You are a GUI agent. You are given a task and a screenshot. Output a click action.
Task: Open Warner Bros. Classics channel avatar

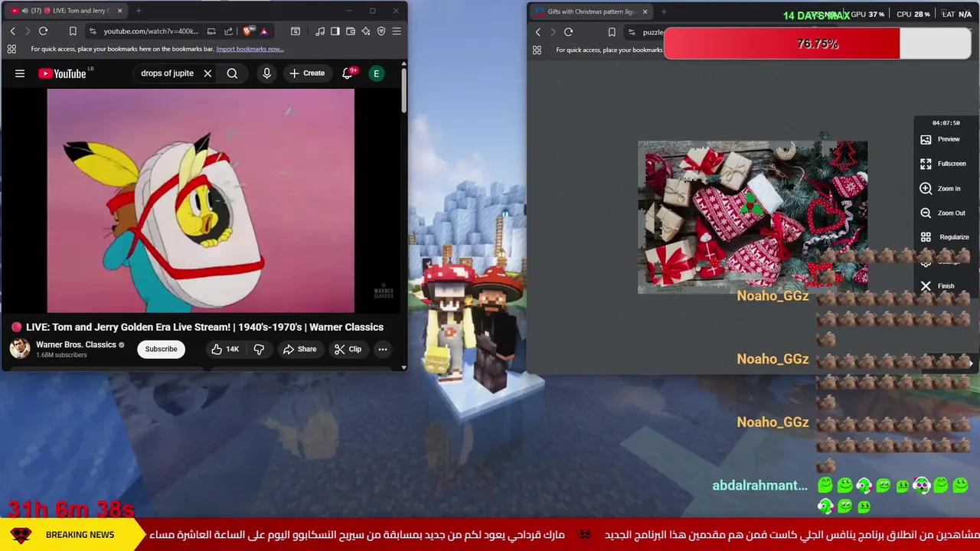[19, 348]
